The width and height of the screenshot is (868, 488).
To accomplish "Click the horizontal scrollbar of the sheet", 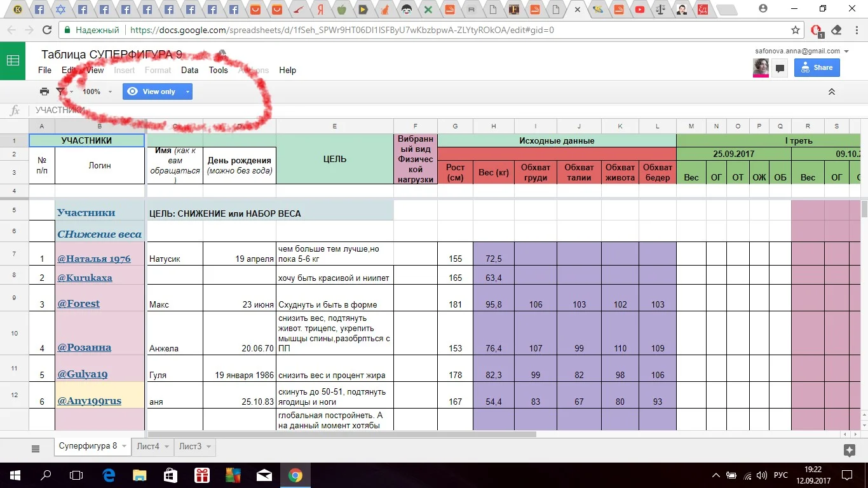I will [341, 435].
